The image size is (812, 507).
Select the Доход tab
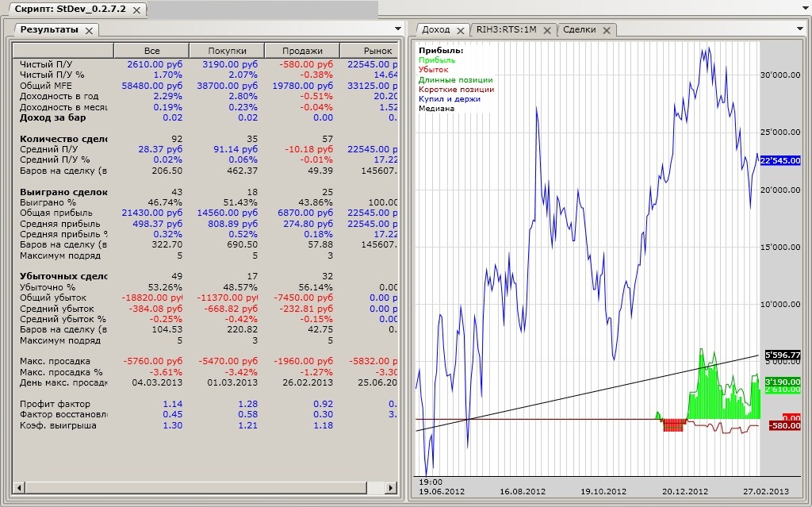point(435,30)
